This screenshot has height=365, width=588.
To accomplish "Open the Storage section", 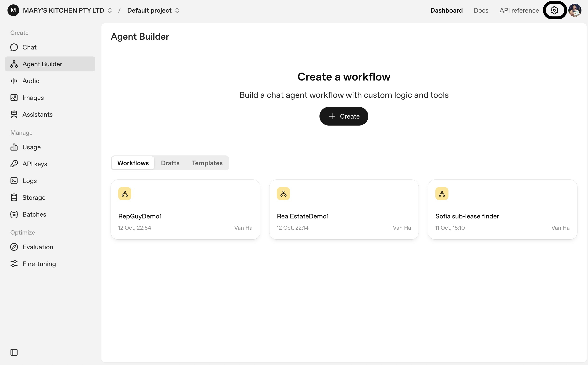I will tap(34, 197).
